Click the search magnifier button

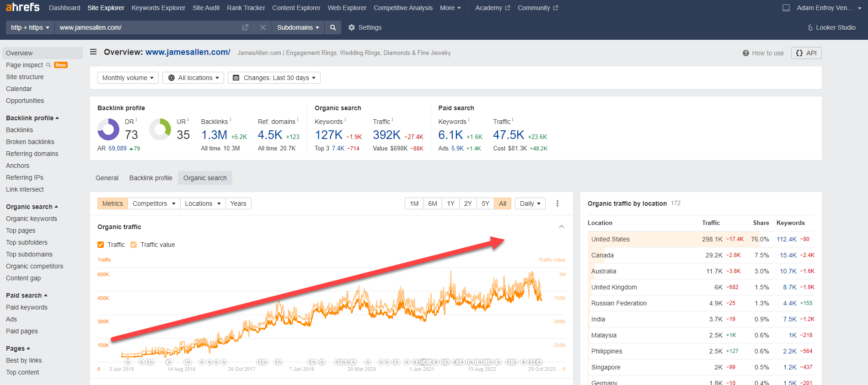pos(333,27)
